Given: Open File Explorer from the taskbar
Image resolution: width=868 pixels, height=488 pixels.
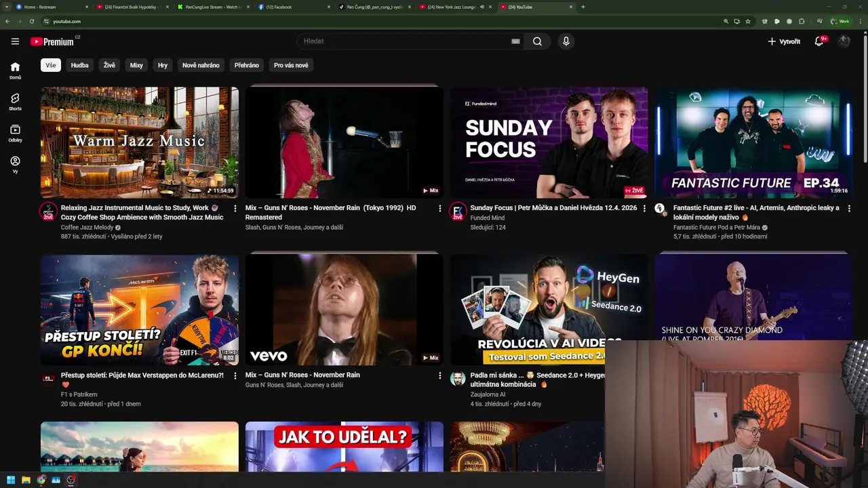Looking at the screenshot, I should [x=26, y=480].
